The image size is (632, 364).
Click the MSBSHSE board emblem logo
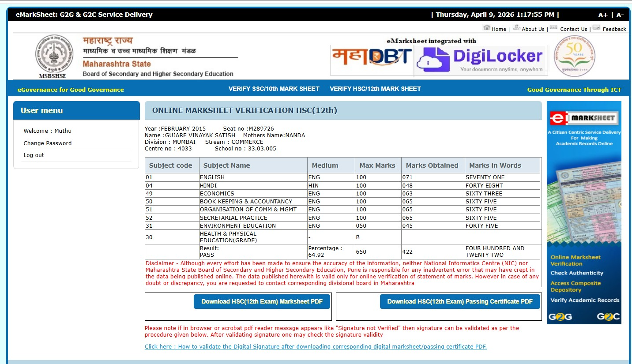click(x=54, y=56)
